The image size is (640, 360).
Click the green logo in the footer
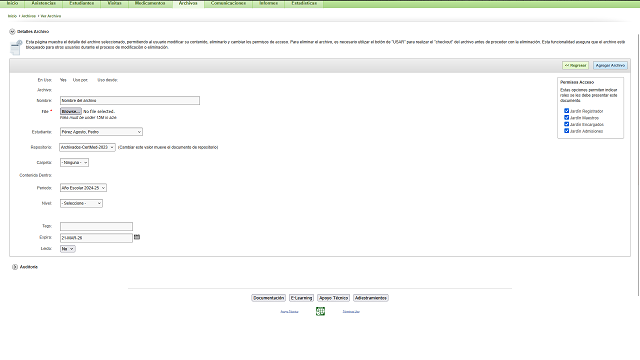320,311
